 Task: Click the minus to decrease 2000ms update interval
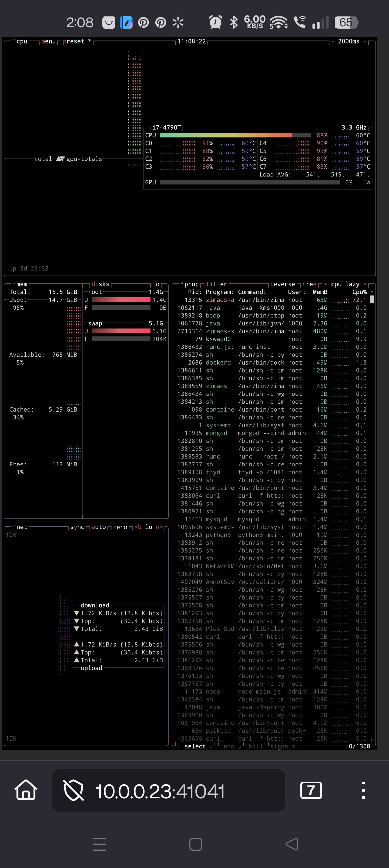(x=333, y=41)
